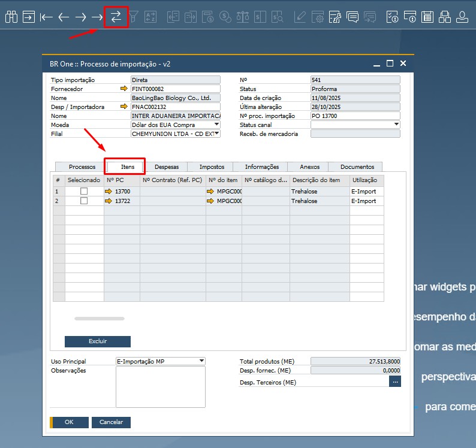The image size is (476, 448).
Task: Navigate to the previous record arrow
Action: (64, 17)
